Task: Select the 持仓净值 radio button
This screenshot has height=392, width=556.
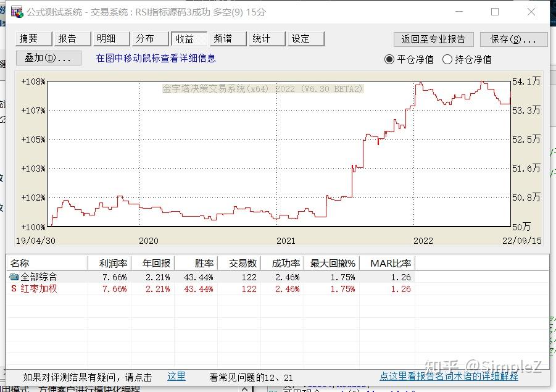Action: coord(449,59)
